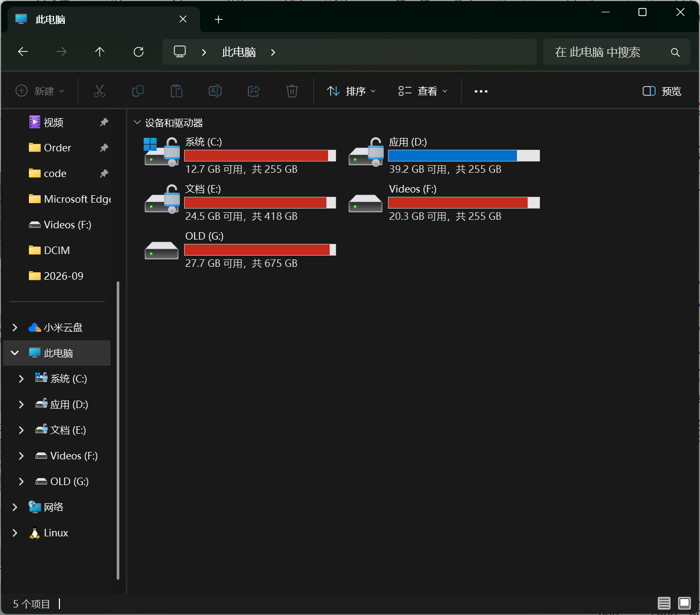Select the 系统 (C:) drive icon
This screenshot has width=700, height=615.
pyautogui.click(x=162, y=152)
